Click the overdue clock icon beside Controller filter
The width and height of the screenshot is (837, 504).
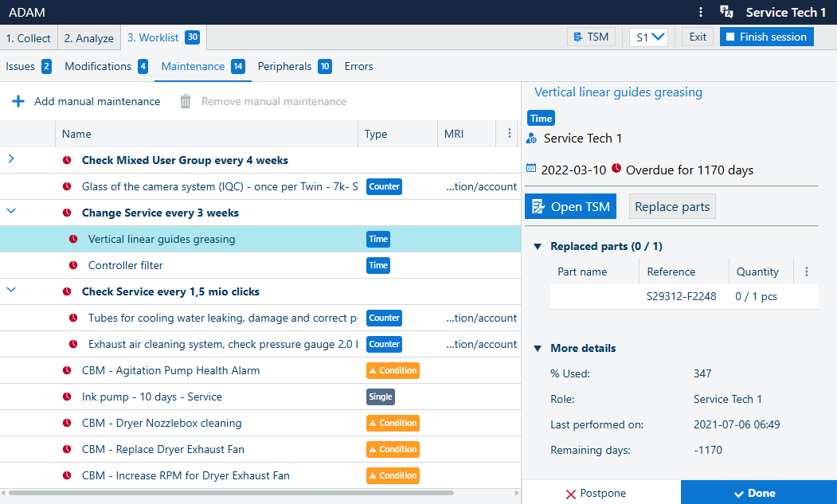pyautogui.click(x=73, y=265)
